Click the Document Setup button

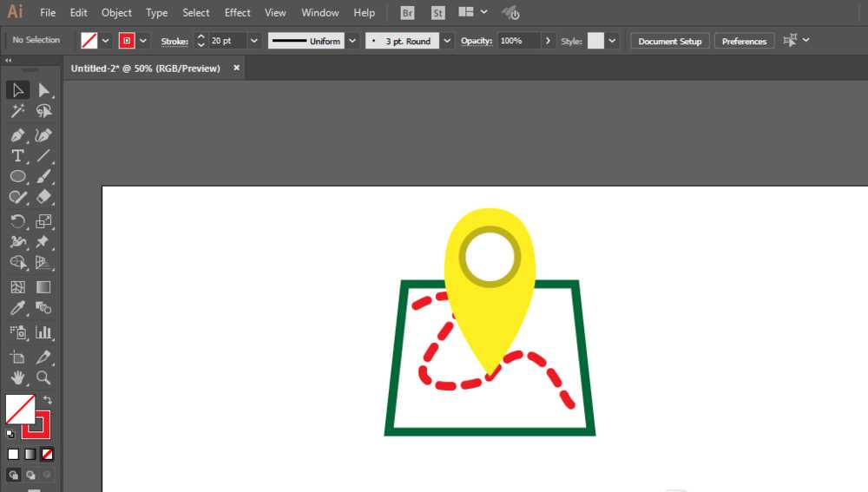[x=670, y=41]
